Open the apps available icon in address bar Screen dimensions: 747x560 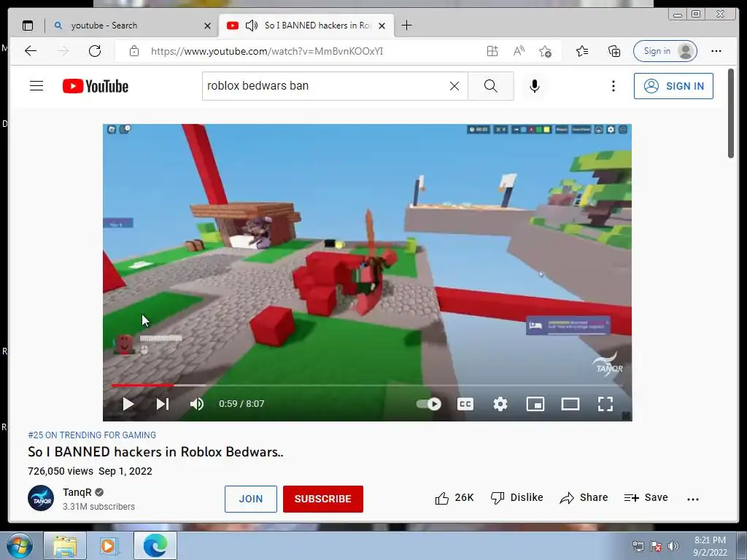pyautogui.click(x=492, y=51)
